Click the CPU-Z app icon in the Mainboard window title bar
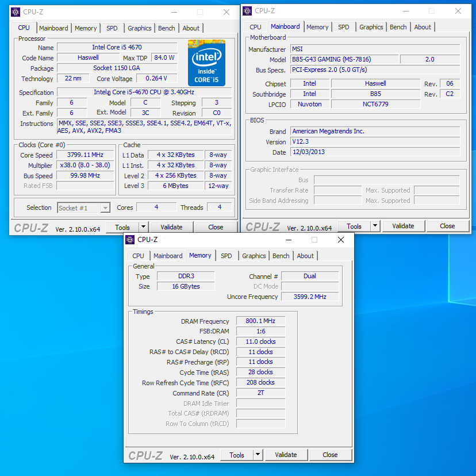The height and width of the screenshot is (476, 476). click(247, 11)
